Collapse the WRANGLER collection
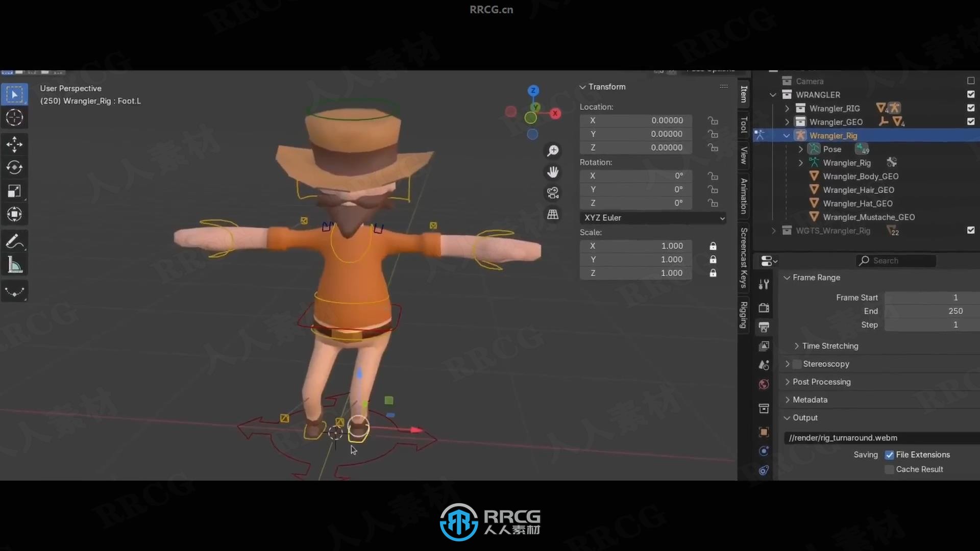 (773, 95)
